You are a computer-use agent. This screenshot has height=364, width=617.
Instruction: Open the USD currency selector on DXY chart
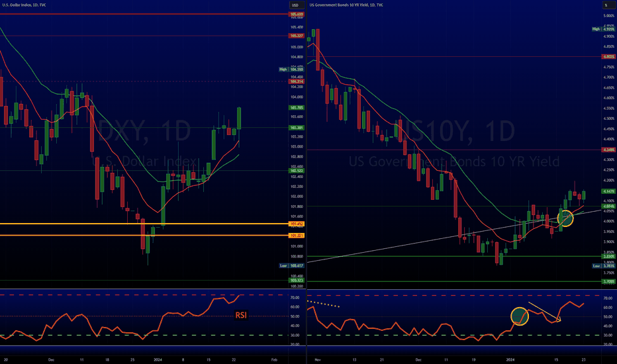295,5
